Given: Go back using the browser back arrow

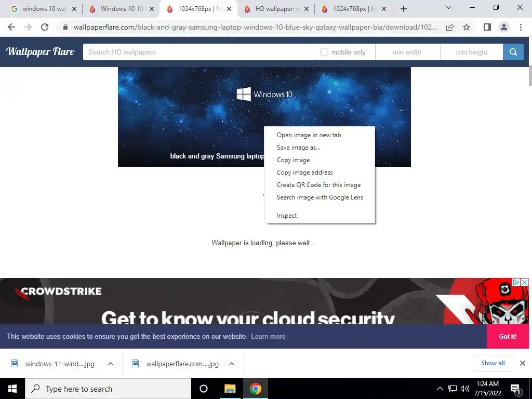Looking at the screenshot, I should point(11,27).
